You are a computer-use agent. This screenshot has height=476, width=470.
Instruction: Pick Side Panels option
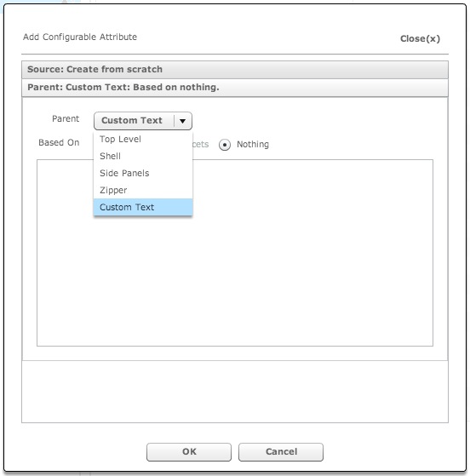click(143, 173)
